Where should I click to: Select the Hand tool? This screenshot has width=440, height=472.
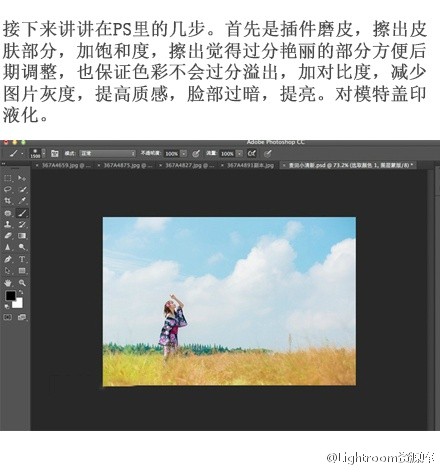point(8,283)
